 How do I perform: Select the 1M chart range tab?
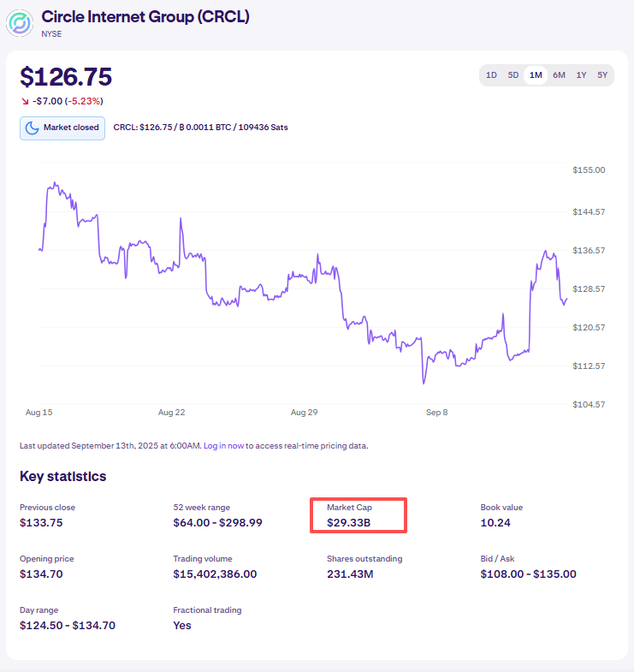coord(536,75)
